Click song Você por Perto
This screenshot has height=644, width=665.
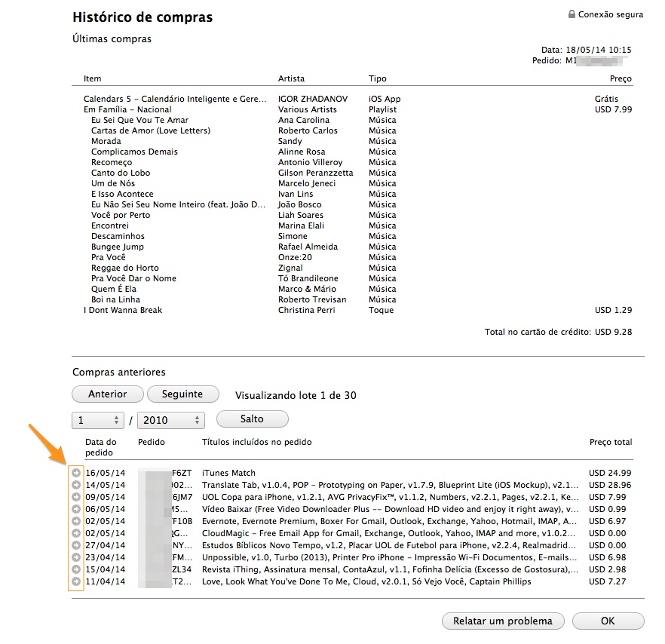click(x=121, y=215)
